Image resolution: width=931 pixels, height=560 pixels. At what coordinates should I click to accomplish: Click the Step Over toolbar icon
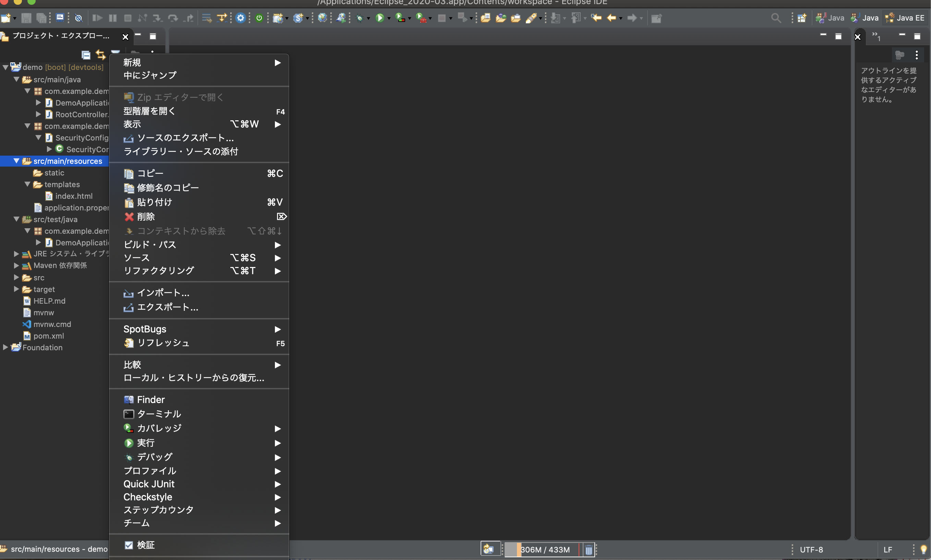click(x=173, y=18)
